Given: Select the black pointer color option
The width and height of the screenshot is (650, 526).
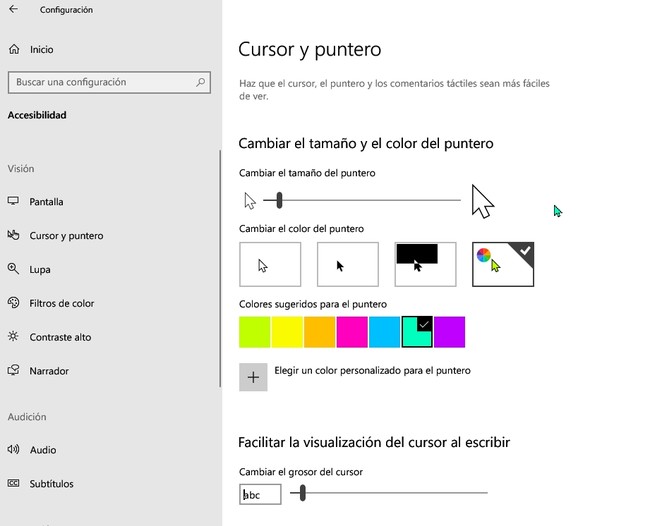Looking at the screenshot, I should (x=348, y=264).
